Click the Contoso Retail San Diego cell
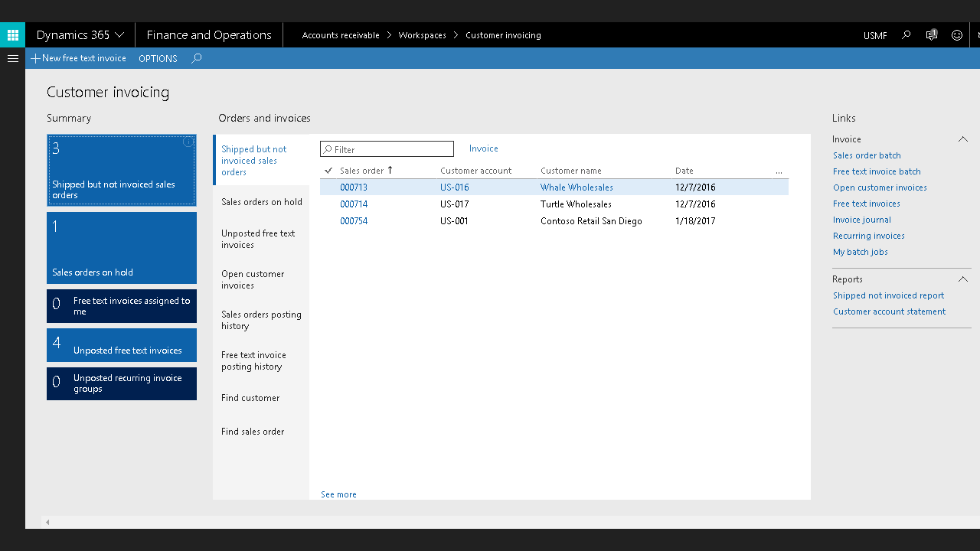980x551 pixels. 591,221
